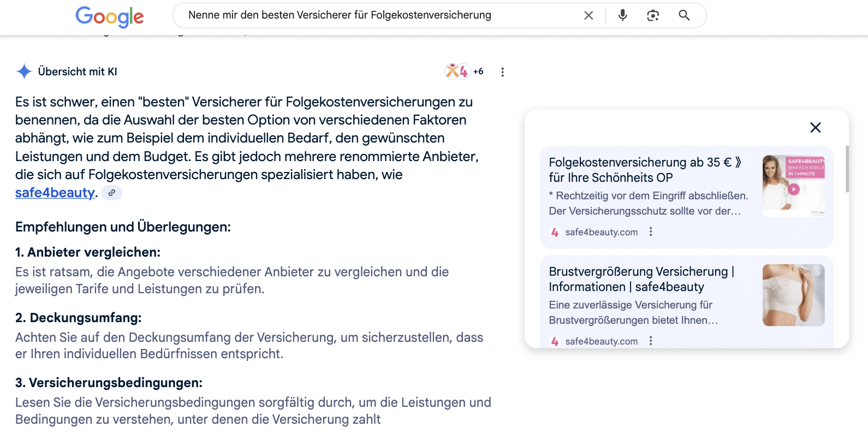Start voice search with the microphone icon

coord(622,15)
